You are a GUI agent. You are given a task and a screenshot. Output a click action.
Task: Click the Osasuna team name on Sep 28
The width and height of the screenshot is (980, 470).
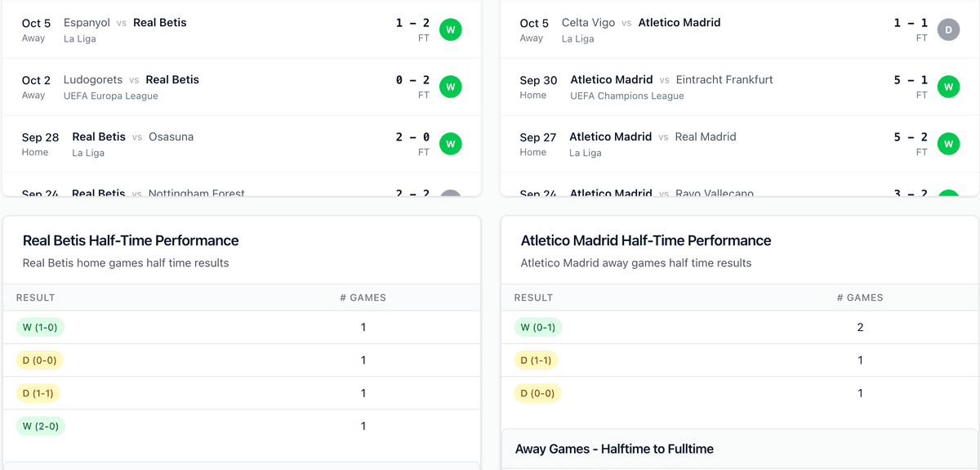pos(171,137)
